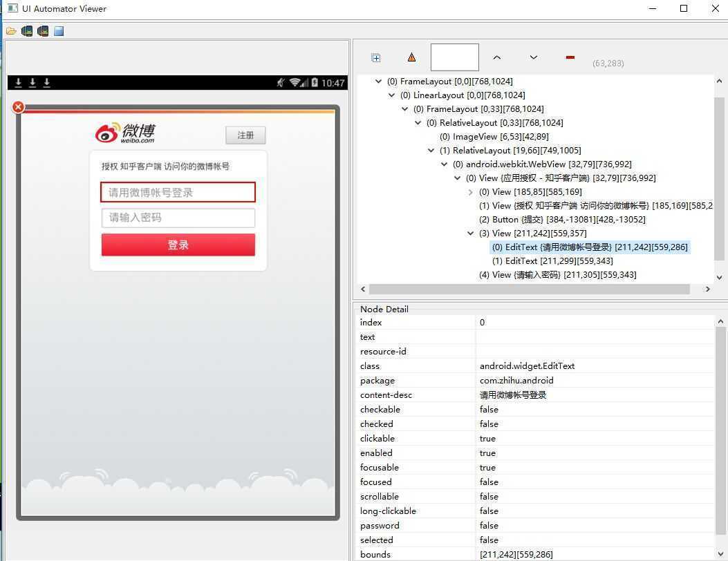Click the first Device Screenshot toolbar icon
Screen dimensions: 728x561
click(x=27, y=31)
